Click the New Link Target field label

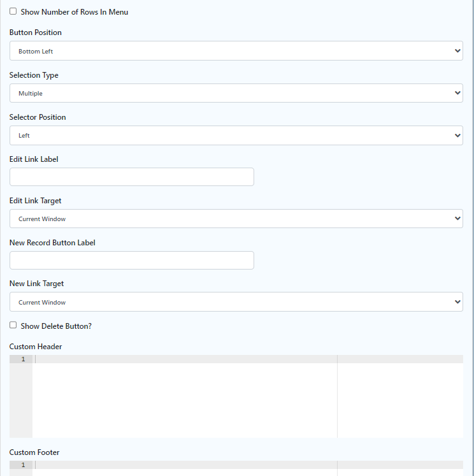tap(37, 284)
